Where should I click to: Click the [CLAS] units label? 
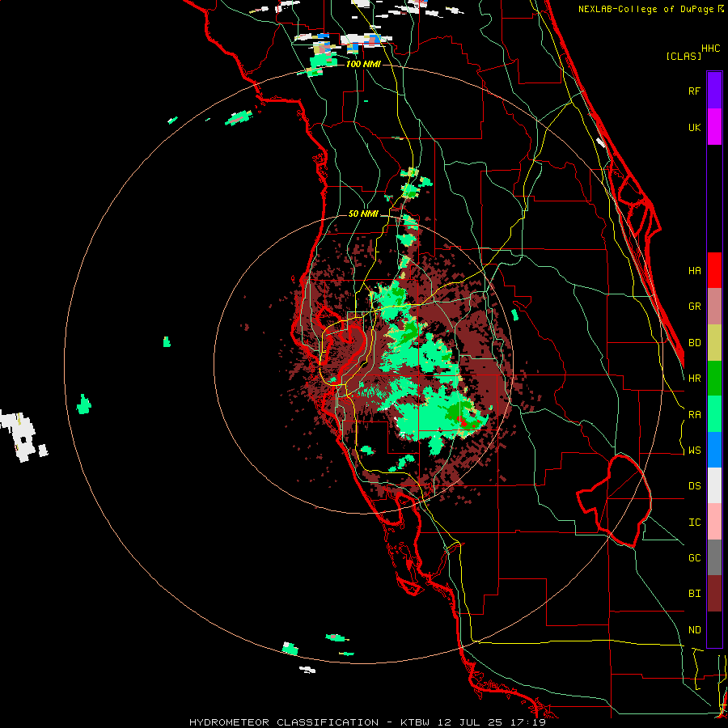point(684,56)
